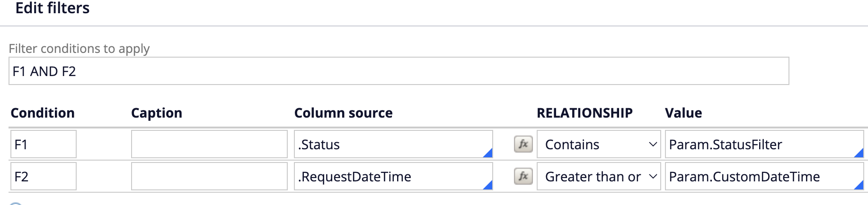Click the fx expression icon in the .Status row
This screenshot has width=868, height=205.
523,144
